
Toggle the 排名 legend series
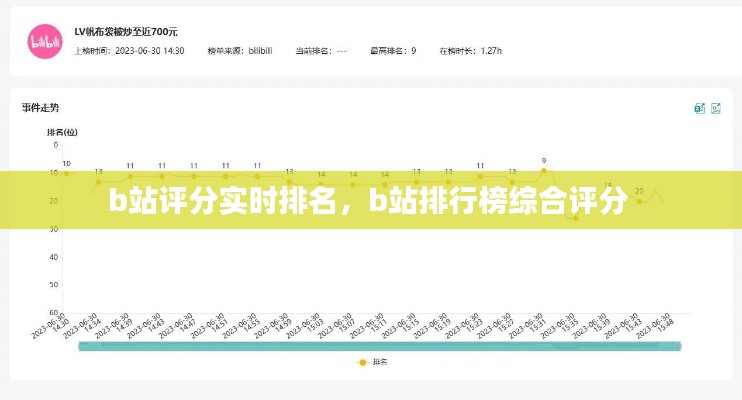(x=371, y=362)
